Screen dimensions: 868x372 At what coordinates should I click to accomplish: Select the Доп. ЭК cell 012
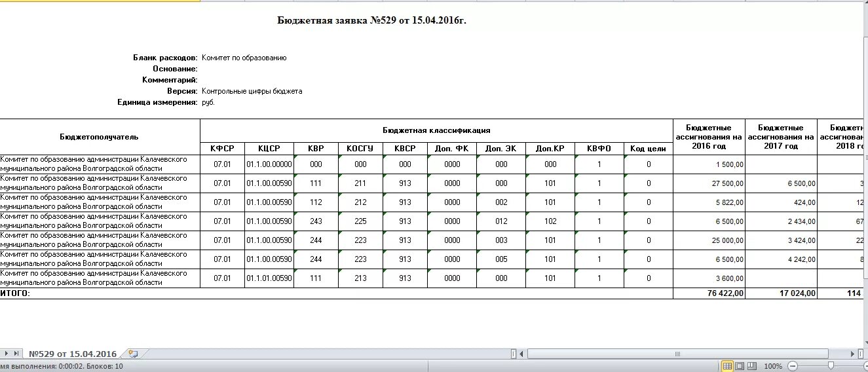click(501, 221)
